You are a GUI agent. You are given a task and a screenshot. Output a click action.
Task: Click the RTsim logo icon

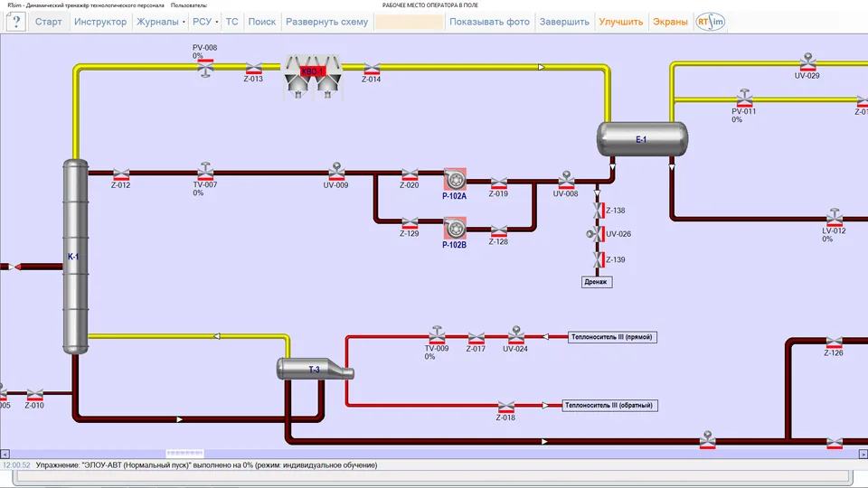tap(711, 22)
